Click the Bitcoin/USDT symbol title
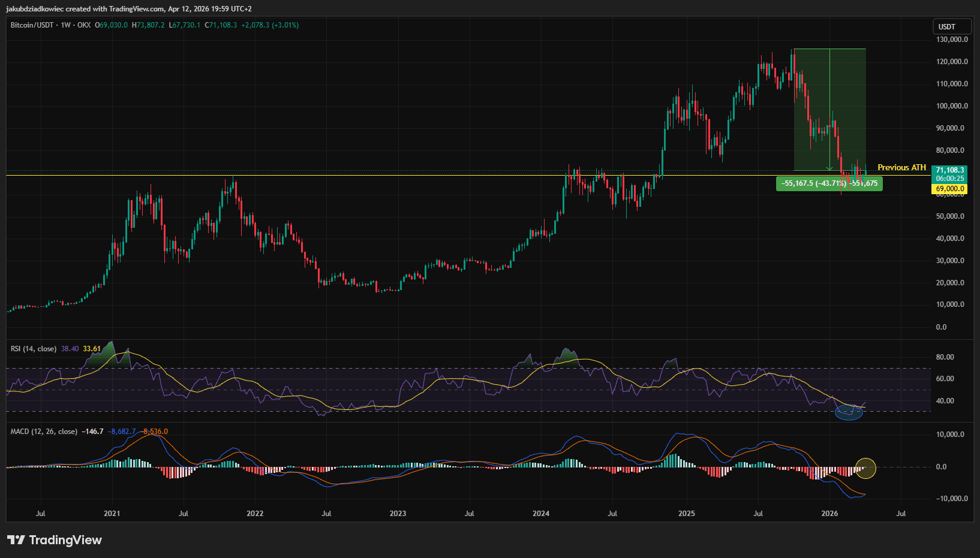Image resolution: width=980 pixels, height=558 pixels. point(32,25)
